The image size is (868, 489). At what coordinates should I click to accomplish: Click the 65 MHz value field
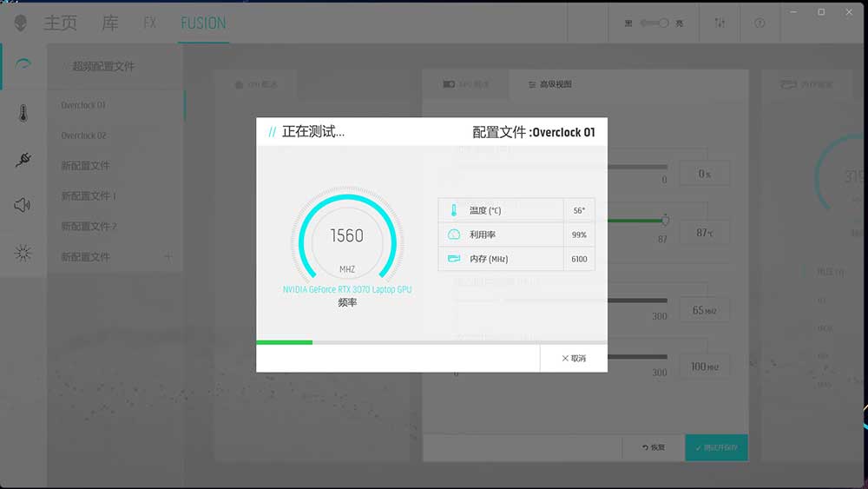click(x=704, y=310)
